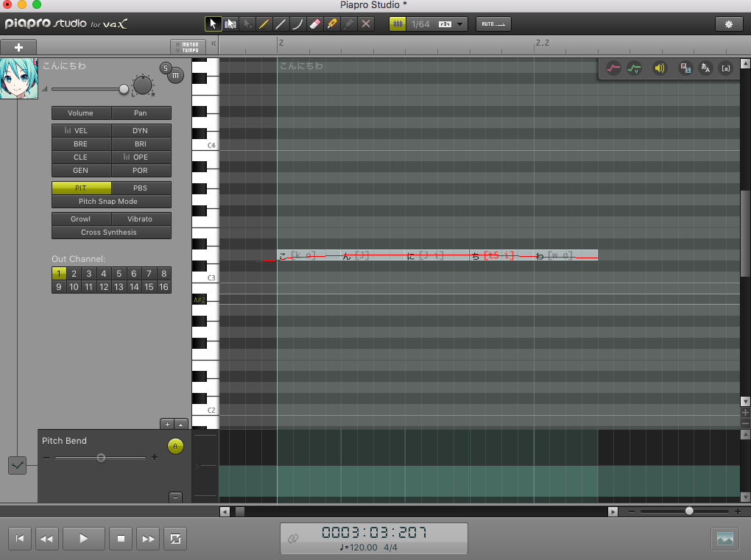Viewport: 751px width, 560px height.
Task: Select the POR parameter
Action: coord(141,171)
